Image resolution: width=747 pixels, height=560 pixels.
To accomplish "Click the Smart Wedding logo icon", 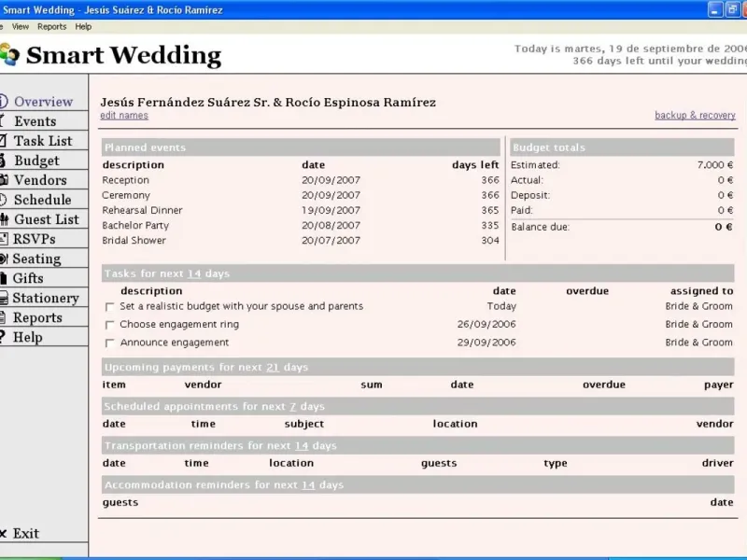I will (9, 54).
